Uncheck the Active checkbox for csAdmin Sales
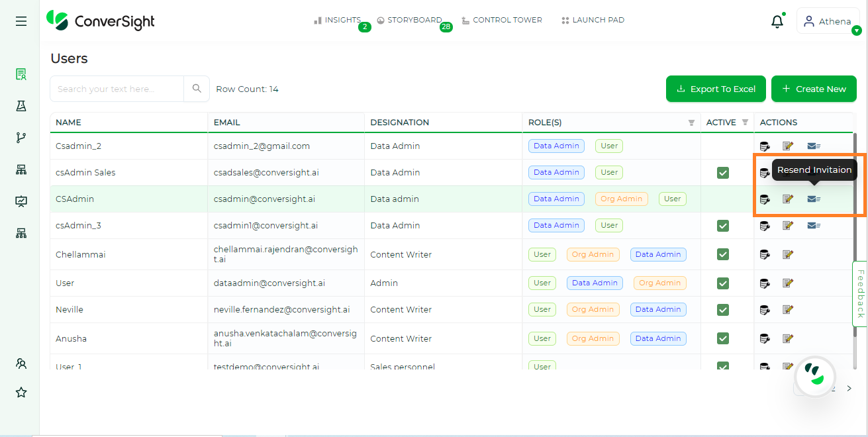This screenshot has width=868, height=437. 722,172
